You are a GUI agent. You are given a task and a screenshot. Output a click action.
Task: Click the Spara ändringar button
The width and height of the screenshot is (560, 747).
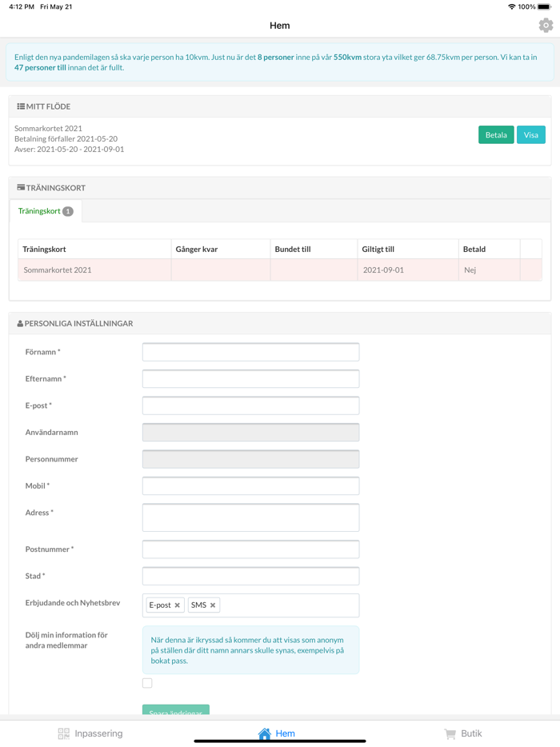click(x=176, y=710)
